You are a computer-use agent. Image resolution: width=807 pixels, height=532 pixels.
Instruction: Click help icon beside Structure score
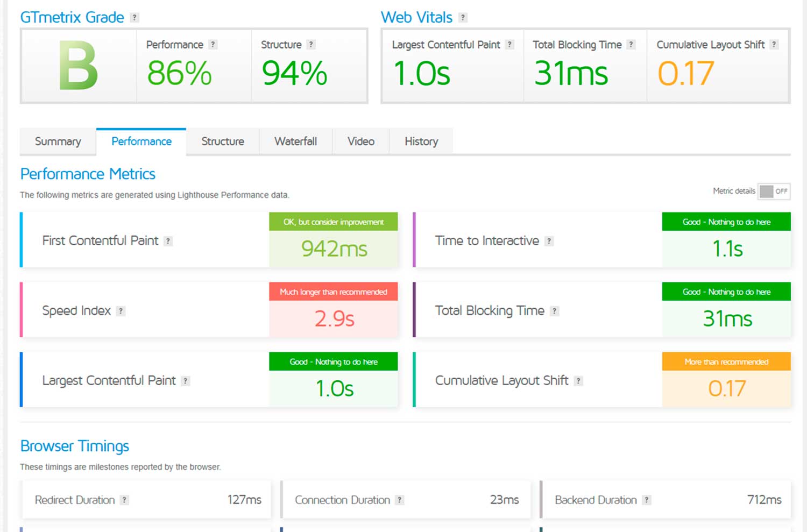pyautogui.click(x=311, y=45)
